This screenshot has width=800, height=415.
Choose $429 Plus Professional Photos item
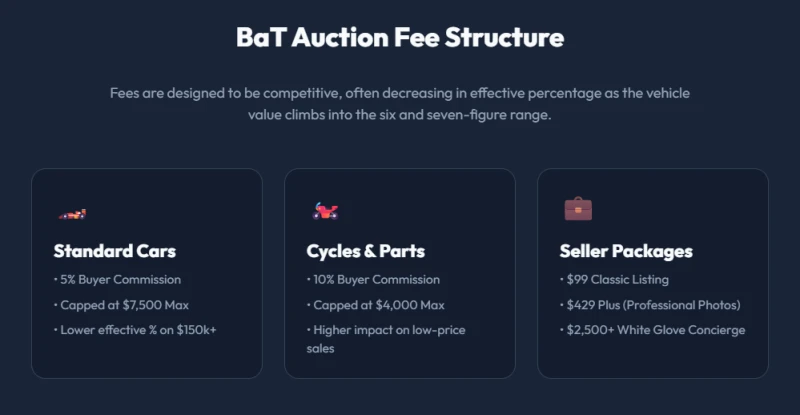[650, 305]
